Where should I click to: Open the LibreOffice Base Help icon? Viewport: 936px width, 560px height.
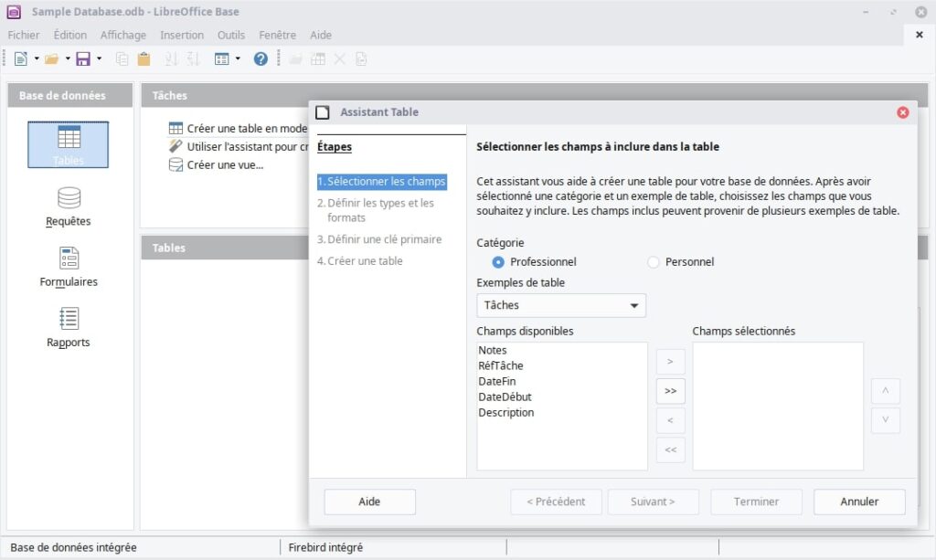coord(262,58)
